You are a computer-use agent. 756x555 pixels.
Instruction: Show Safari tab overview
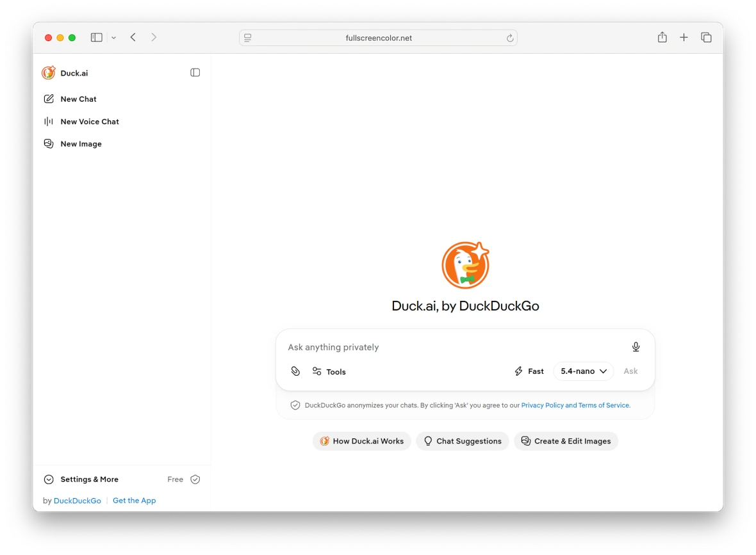[706, 37]
